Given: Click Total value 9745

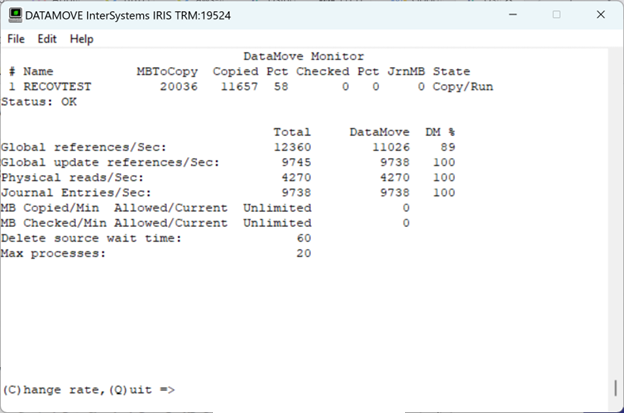Looking at the screenshot, I should coord(296,162).
